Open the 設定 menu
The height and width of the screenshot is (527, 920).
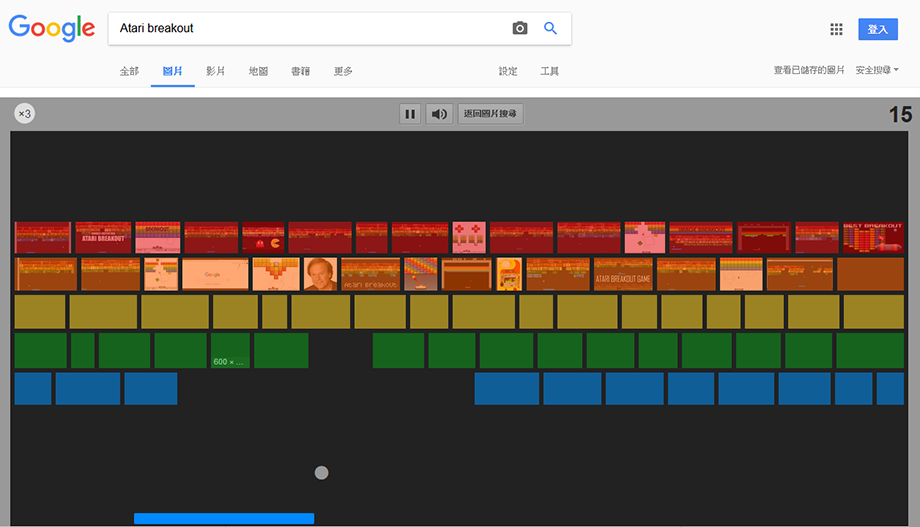point(508,71)
